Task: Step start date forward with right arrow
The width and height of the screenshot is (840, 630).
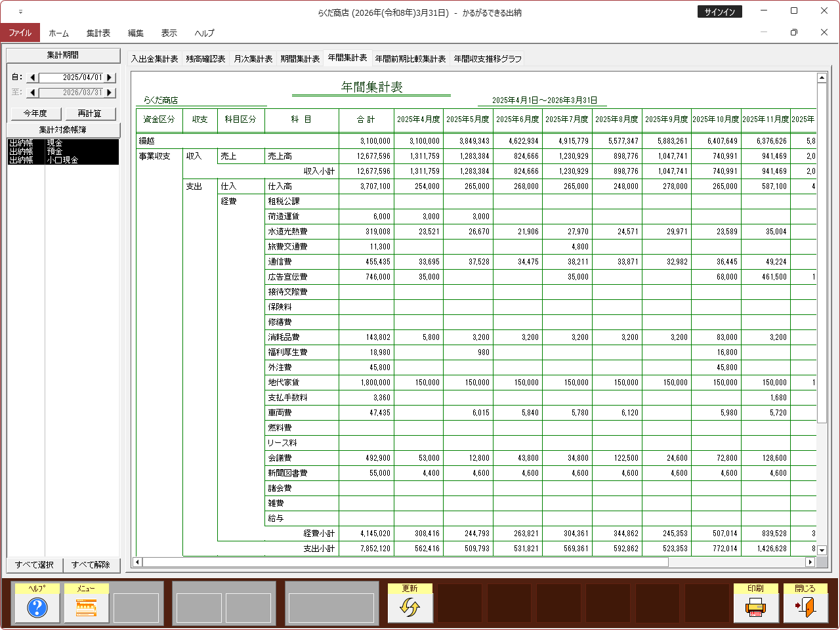Action: 110,77
